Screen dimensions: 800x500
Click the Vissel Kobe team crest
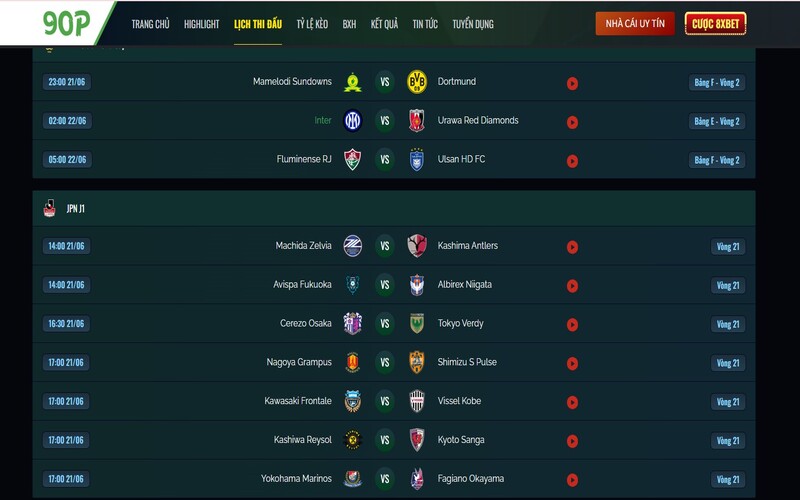417,402
